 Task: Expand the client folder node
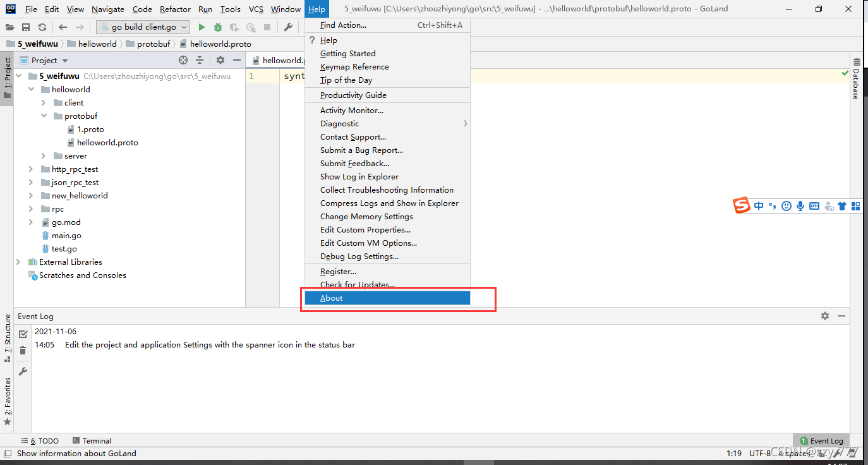(44, 102)
